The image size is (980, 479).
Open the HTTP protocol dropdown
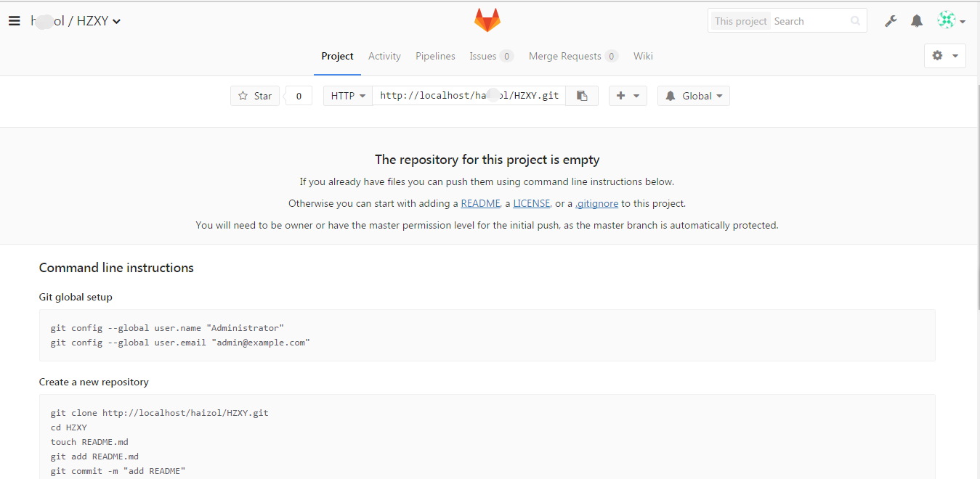tap(348, 96)
